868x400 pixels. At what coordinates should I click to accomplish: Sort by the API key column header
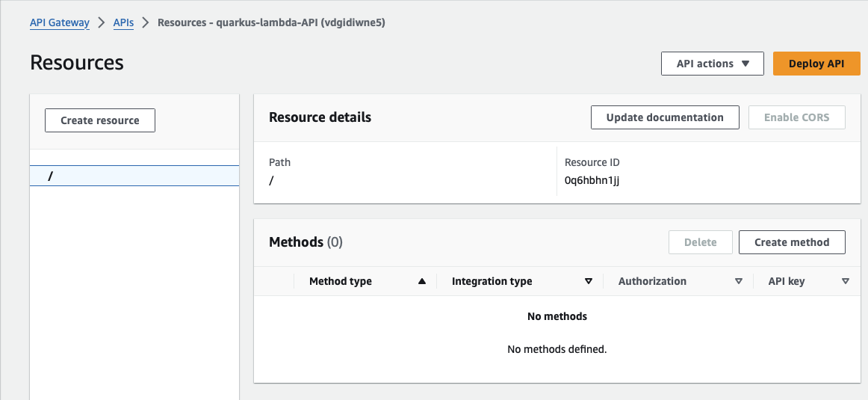point(786,281)
